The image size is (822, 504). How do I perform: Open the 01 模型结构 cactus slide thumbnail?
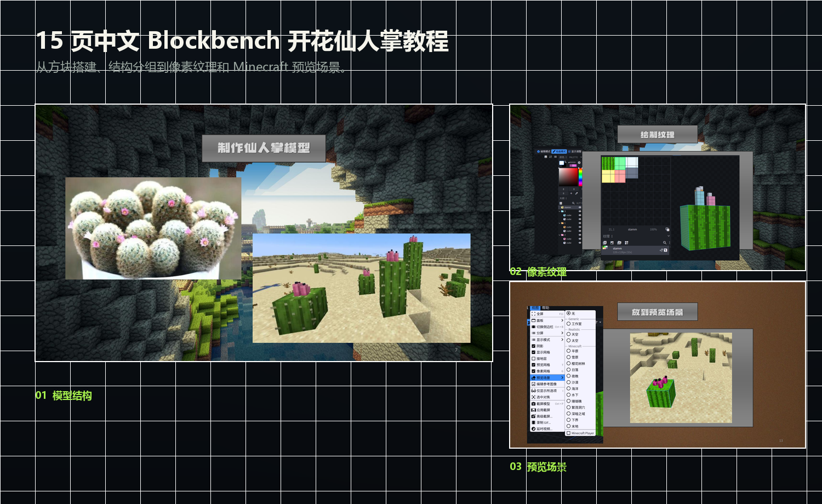(264, 233)
